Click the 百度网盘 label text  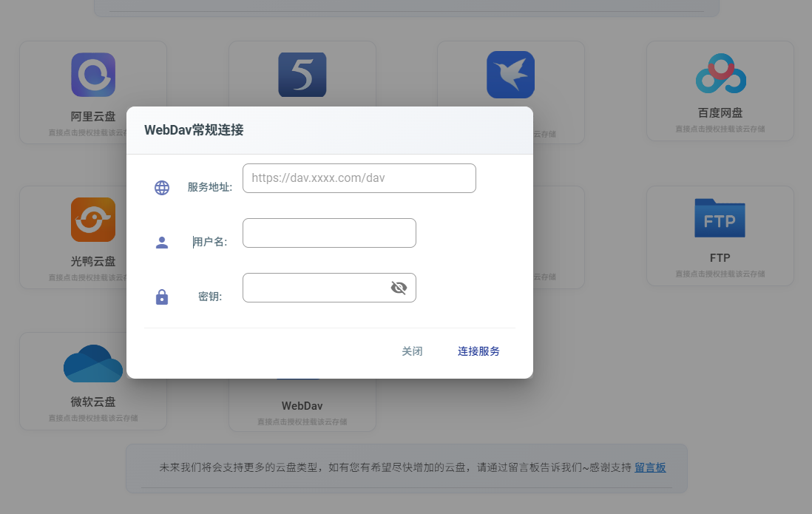(x=720, y=113)
